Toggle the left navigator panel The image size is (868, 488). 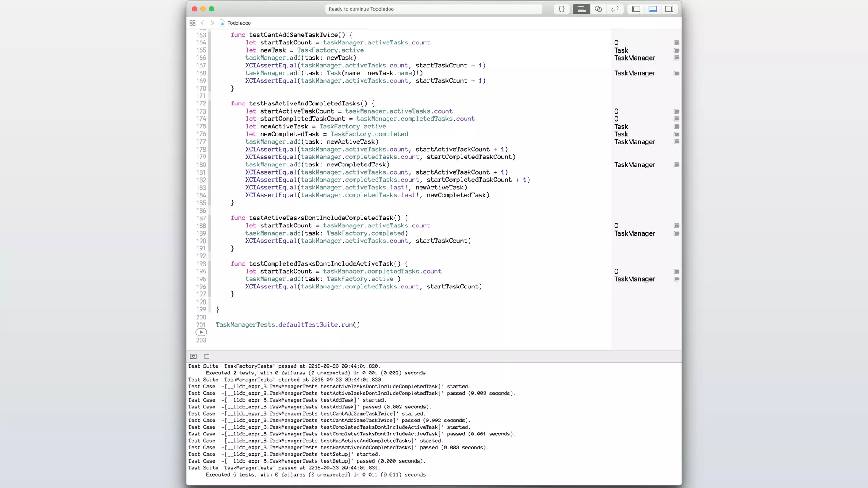pyautogui.click(x=636, y=9)
